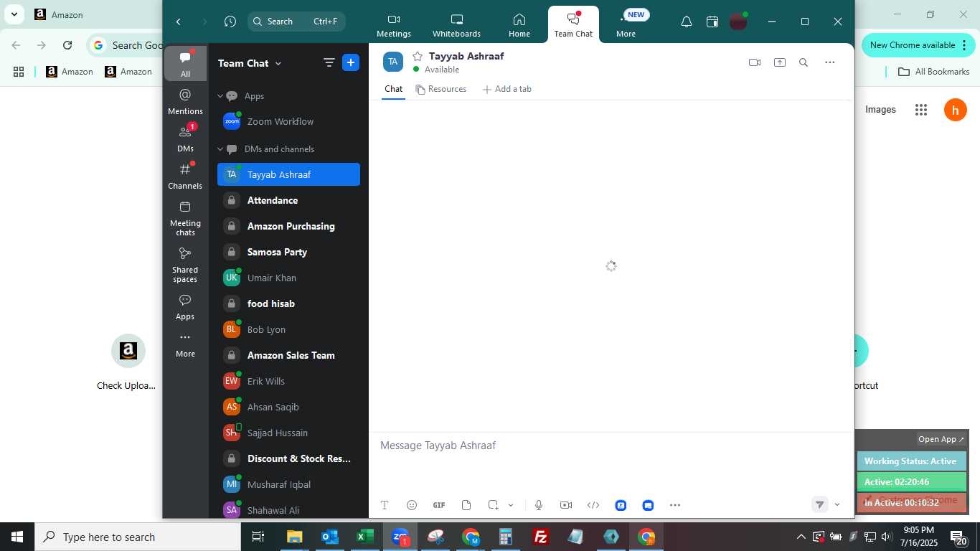The image size is (980, 551).
Task: Open the Zoom Workflow app
Action: [x=288, y=122]
